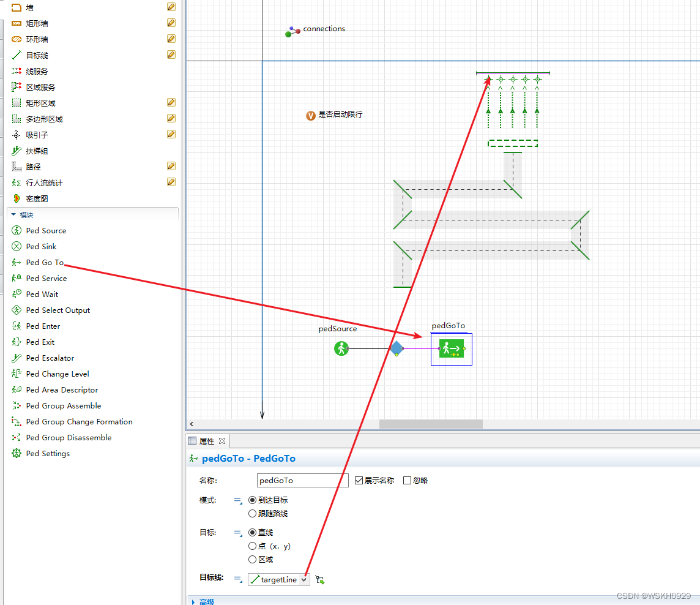Toggle the 展示名称 show name checkbox
700x605 pixels.
pyautogui.click(x=359, y=480)
